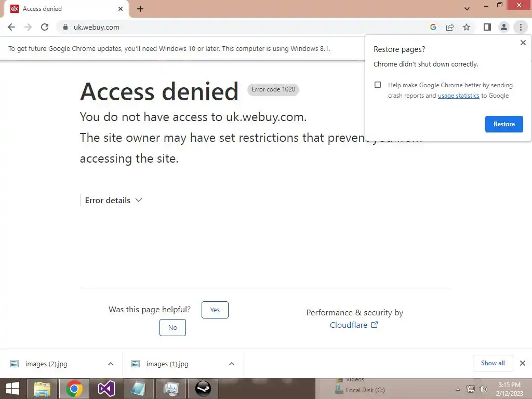Click the Access denied heading

coord(159,91)
